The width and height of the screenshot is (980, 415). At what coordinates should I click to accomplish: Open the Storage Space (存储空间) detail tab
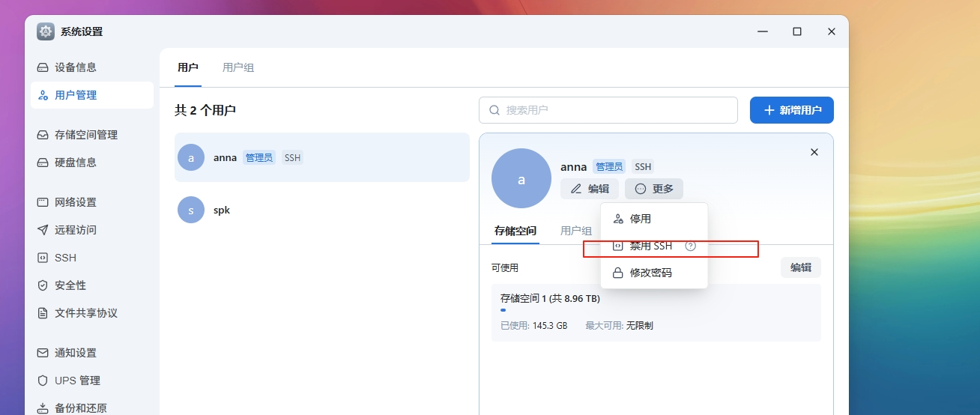pyautogui.click(x=515, y=231)
